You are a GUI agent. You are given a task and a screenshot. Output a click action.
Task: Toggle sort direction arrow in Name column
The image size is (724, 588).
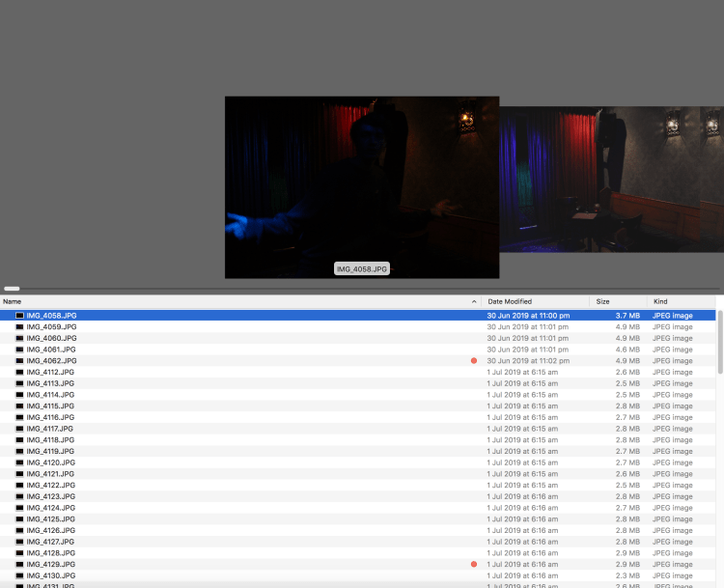click(473, 302)
